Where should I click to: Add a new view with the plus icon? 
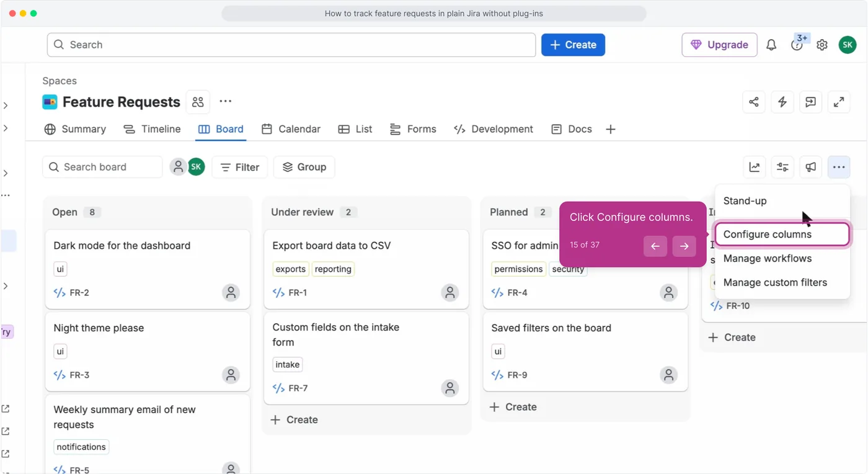[611, 129]
